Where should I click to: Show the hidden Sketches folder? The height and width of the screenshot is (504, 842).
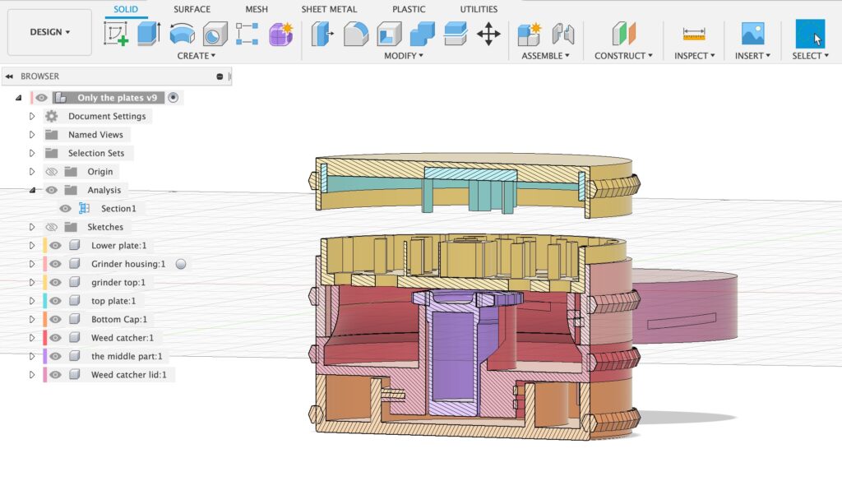[51, 227]
